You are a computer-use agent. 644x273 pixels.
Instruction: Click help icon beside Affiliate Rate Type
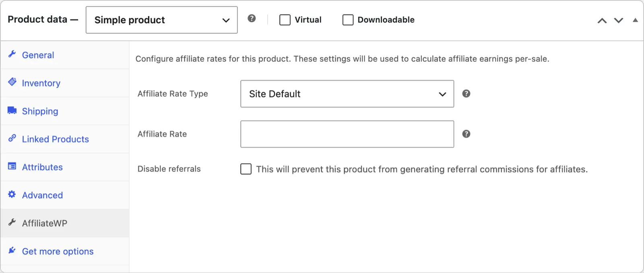(466, 94)
